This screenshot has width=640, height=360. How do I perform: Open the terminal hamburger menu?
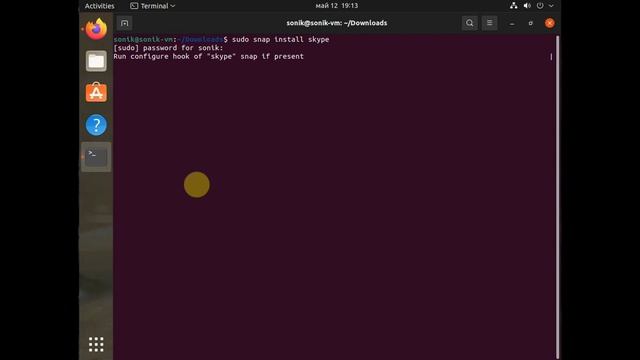pos(489,23)
